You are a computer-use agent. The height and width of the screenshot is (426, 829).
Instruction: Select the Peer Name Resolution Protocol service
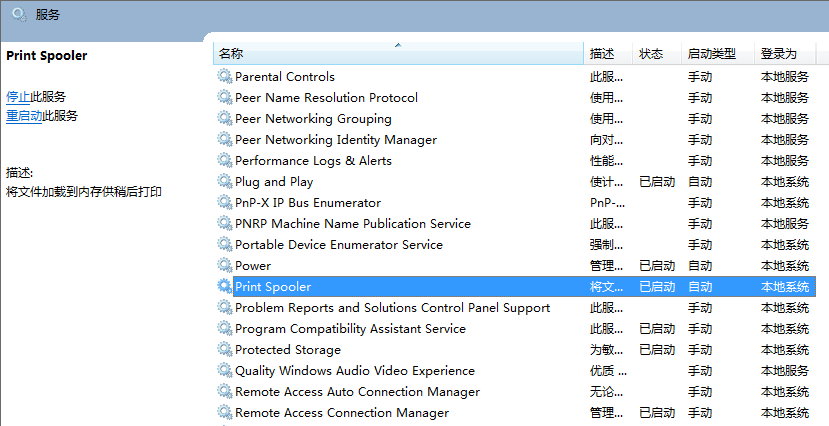click(326, 98)
